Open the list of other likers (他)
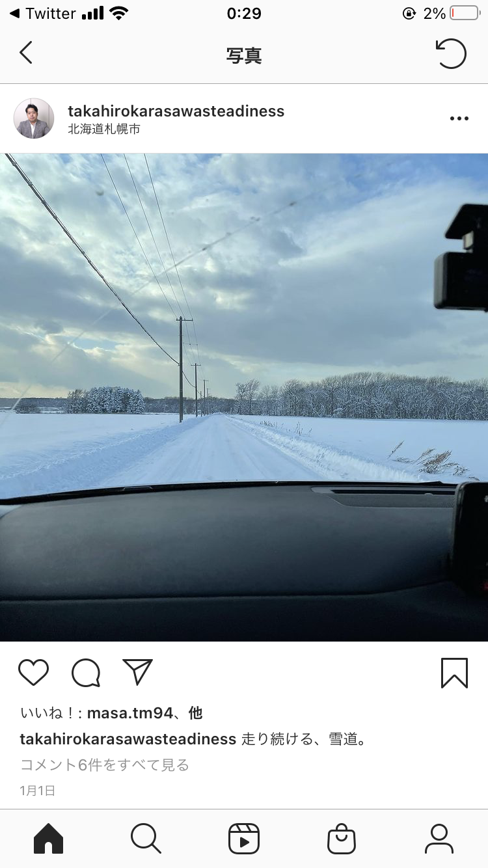Image resolution: width=488 pixels, height=868 pixels. click(x=196, y=713)
